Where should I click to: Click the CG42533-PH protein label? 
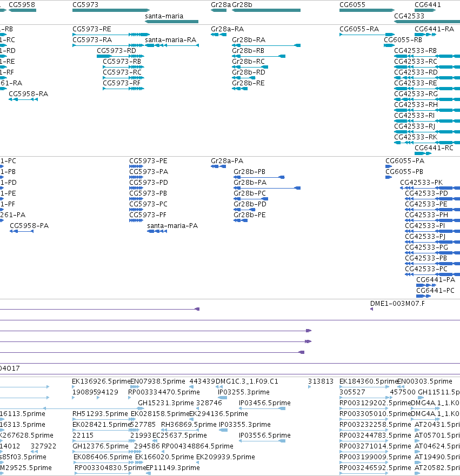point(426,215)
